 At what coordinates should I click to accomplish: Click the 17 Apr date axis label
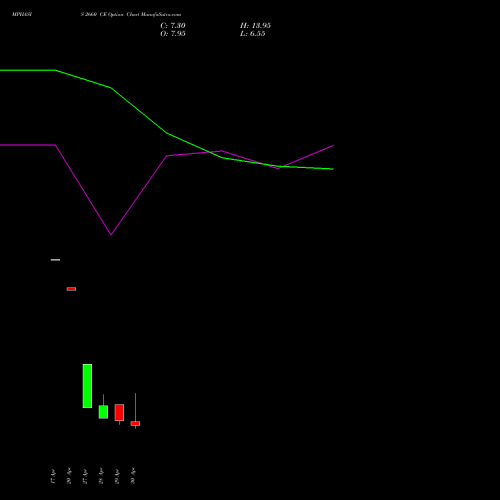[x=53, y=476]
